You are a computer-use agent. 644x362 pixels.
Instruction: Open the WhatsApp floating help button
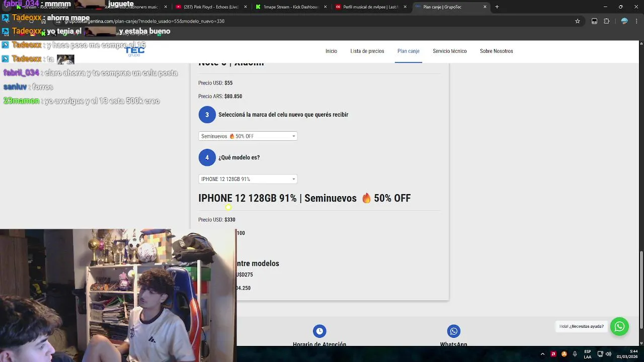tap(619, 326)
